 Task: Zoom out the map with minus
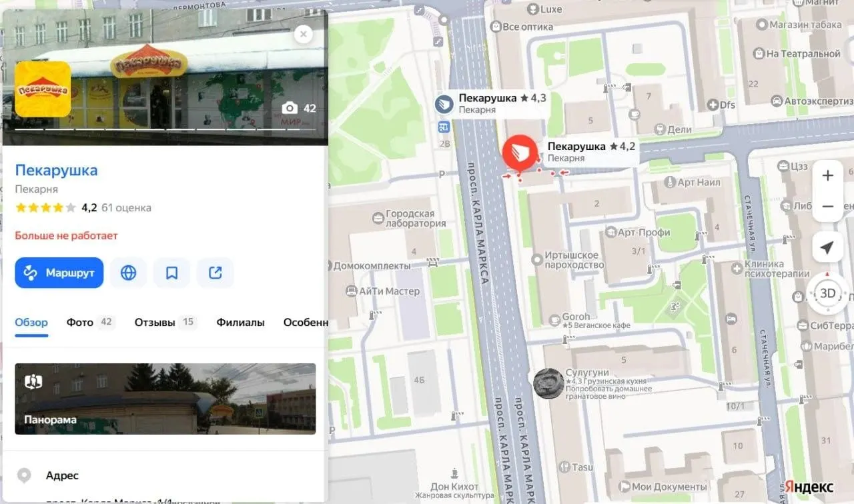click(x=828, y=207)
